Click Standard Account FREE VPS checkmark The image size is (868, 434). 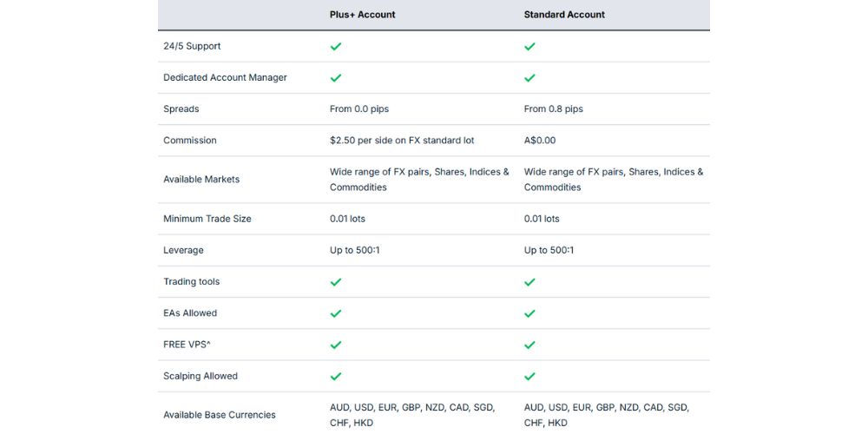coord(529,345)
